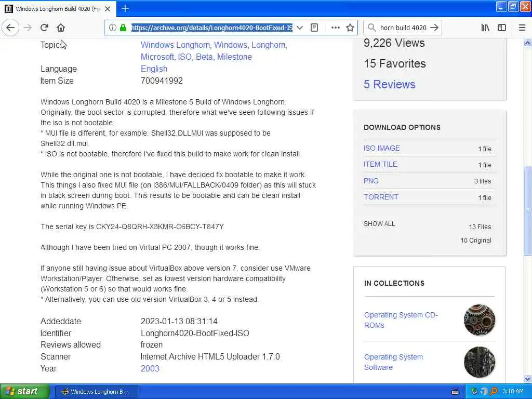Image resolution: width=532 pixels, height=399 pixels.
Task: Click the English language link
Action: 154,69
